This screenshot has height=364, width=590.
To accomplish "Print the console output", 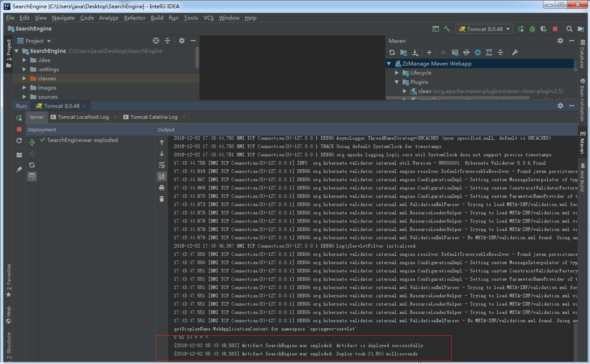I will pos(162,188).
